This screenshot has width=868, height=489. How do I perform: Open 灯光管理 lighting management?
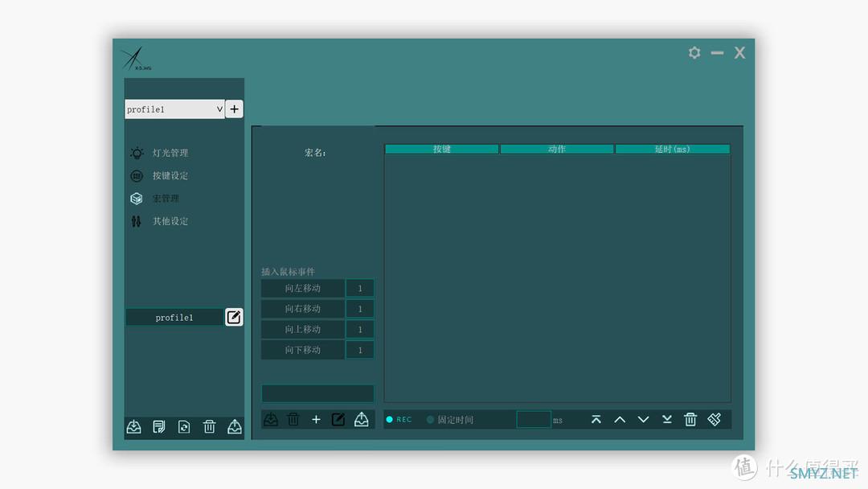(170, 153)
